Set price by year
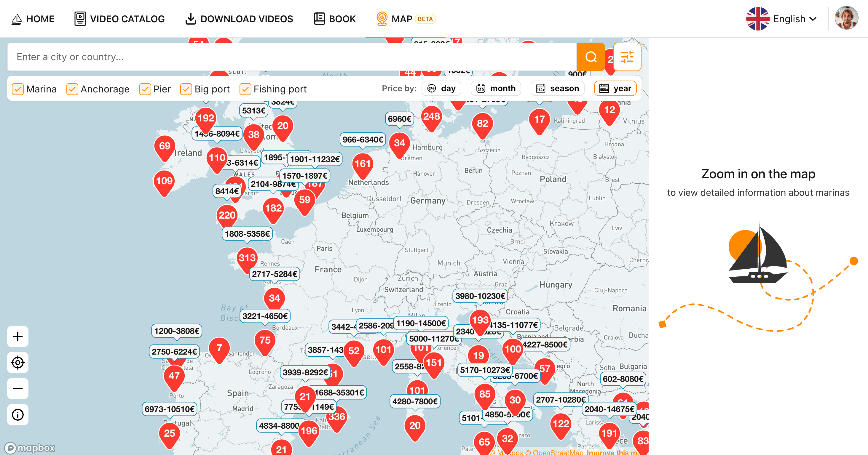The width and height of the screenshot is (868, 455). point(615,88)
